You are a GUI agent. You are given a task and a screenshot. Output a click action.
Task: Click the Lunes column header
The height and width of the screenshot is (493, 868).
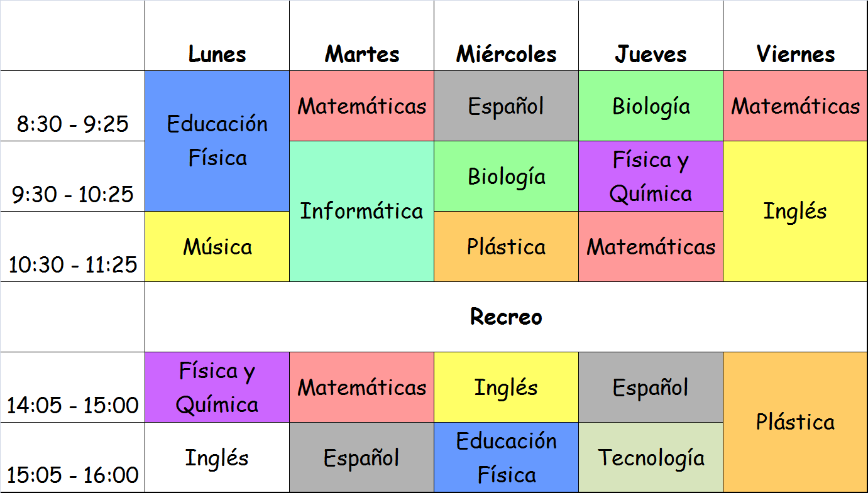(x=217, y=54)
